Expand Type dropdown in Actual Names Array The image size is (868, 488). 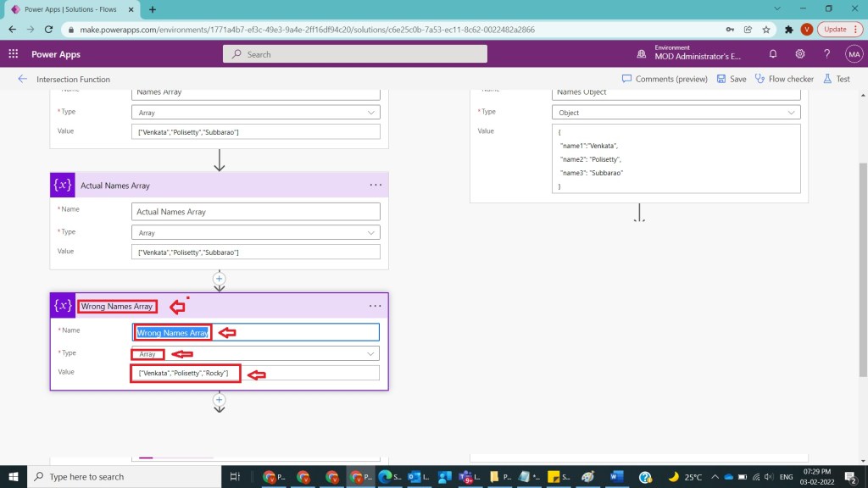pyautogui.click(x=371, y=232)
